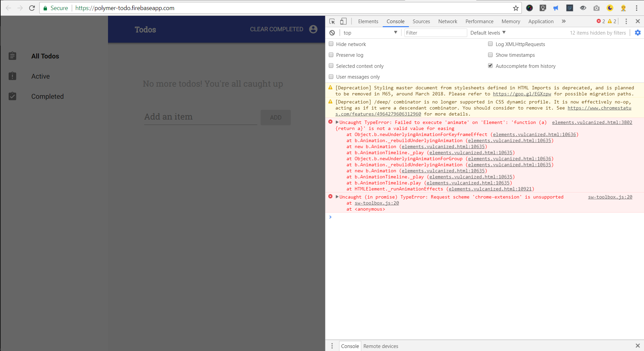Switch to the Application tab
Viewport: 644px width, 351px height.
coord(541,21)
